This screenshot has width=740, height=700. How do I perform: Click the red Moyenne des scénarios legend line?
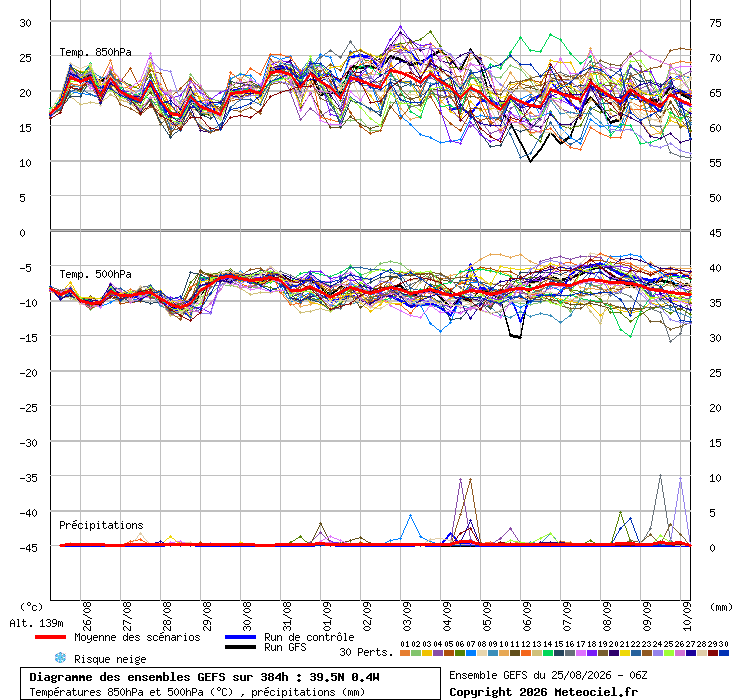tap(50, 637)
